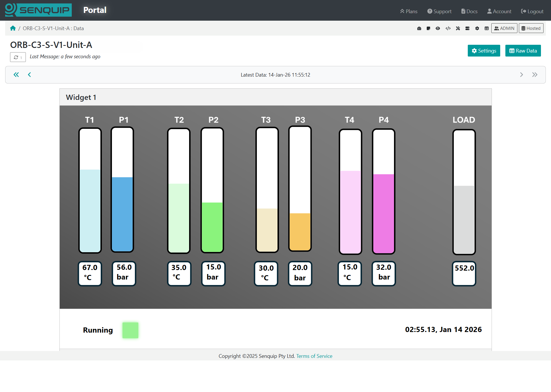Open the Settings button
The image size is (551, 392).
[484, 51]
